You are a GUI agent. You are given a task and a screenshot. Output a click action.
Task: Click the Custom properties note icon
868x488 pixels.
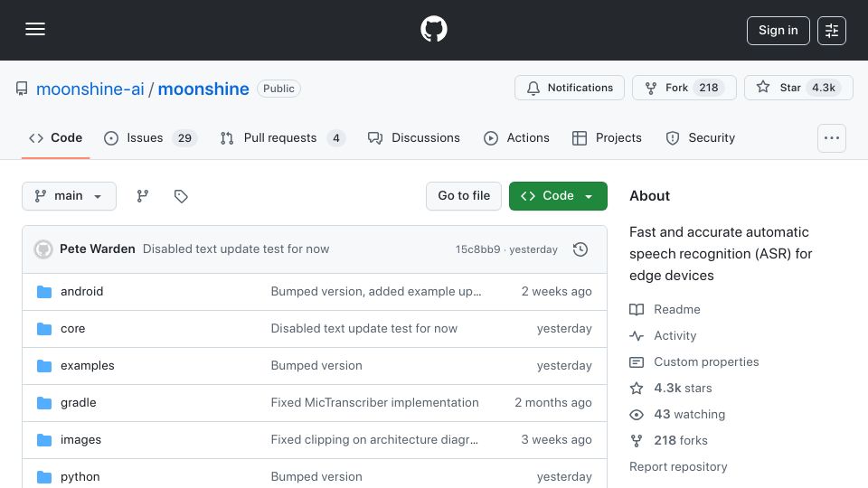[637, 361]
